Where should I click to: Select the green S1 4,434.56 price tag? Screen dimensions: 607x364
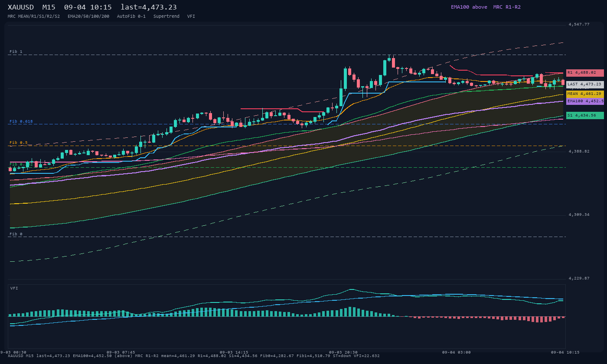coord(585,116)
